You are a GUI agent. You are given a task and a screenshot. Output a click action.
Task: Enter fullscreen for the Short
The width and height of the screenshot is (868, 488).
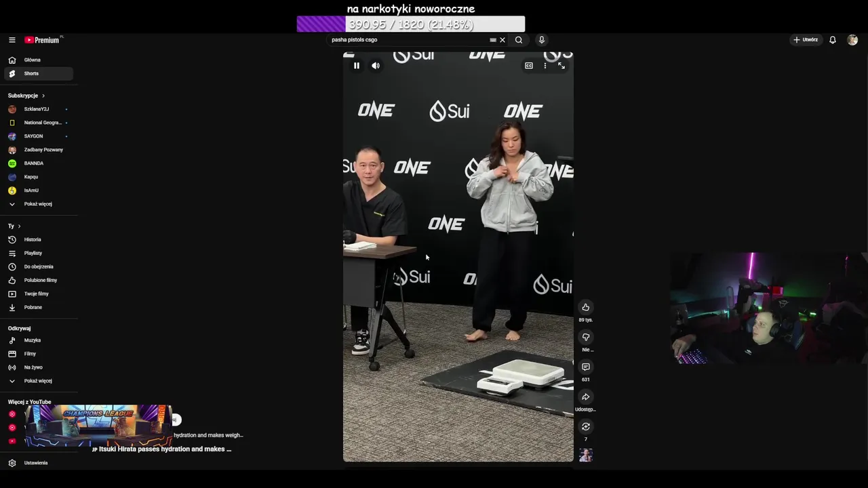point(561,66)
